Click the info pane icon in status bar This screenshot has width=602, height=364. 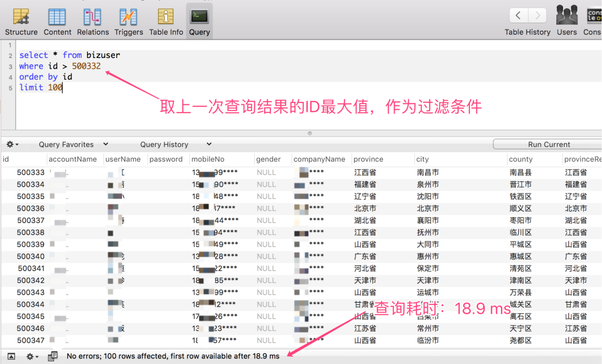tap(52, 356)
